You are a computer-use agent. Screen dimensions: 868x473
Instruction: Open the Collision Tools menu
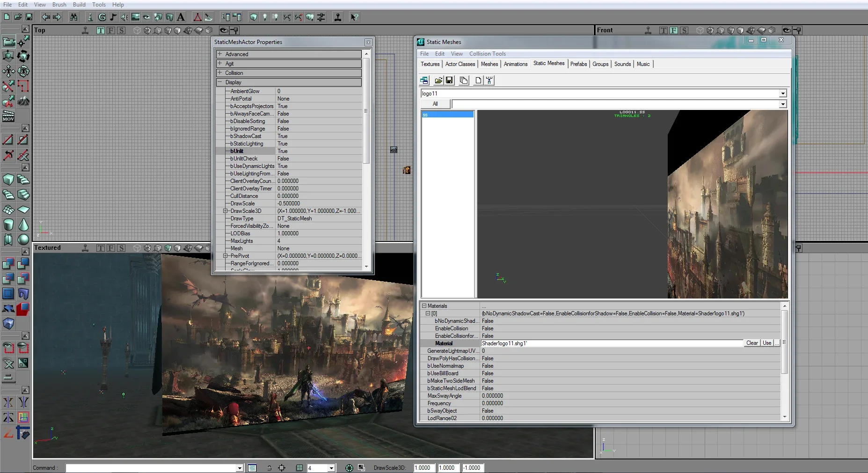click(x=487, y=54)
